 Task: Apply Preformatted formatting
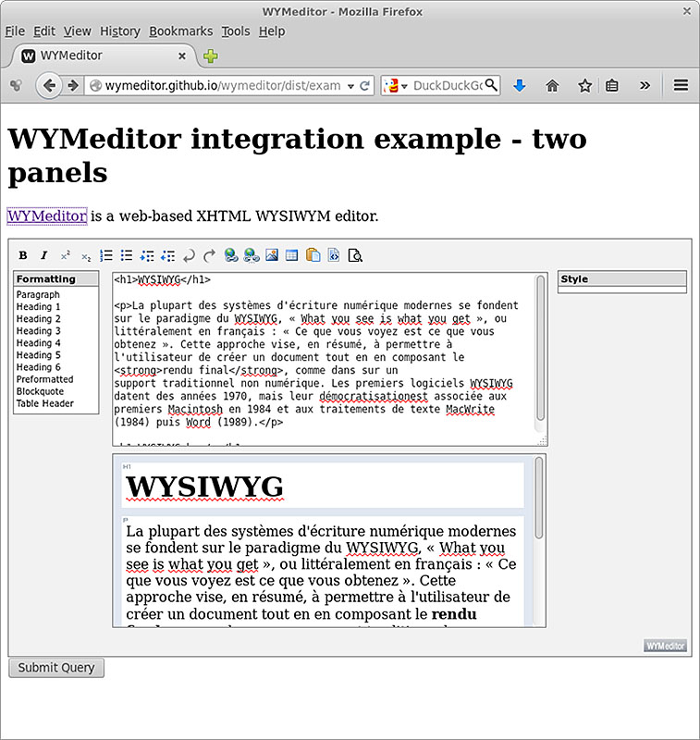tap(44, 379)
